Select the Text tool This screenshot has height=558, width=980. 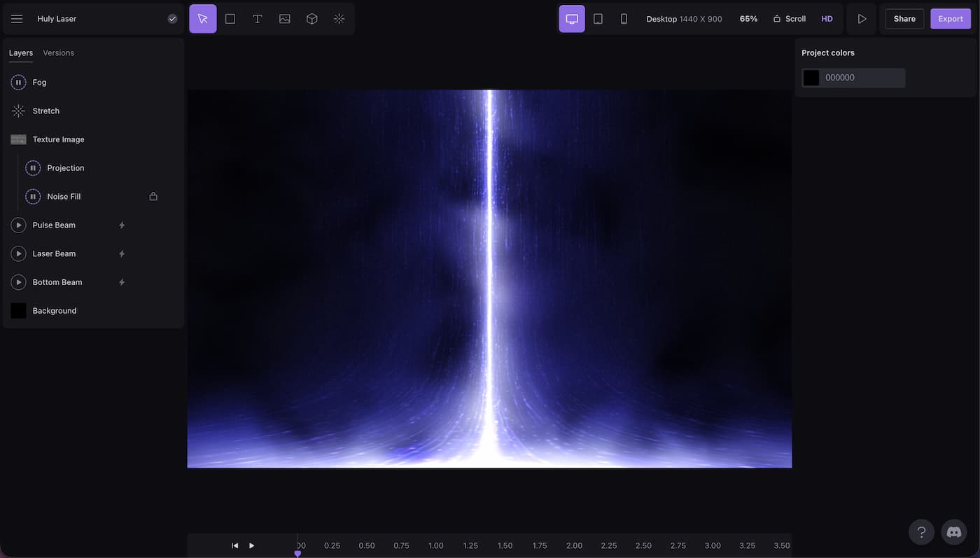(258, 19)
